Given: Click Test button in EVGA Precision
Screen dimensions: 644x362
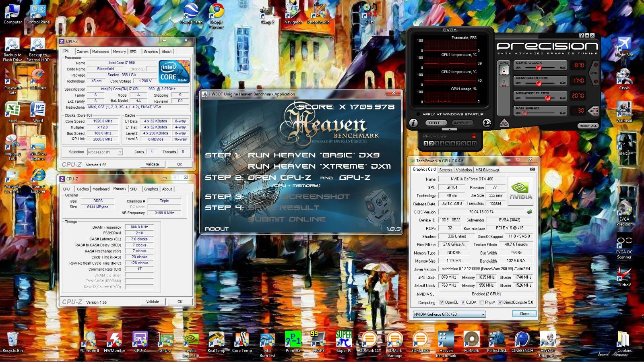Looking at the screenshot, I should pyautogui.click(x=436, y=123).
